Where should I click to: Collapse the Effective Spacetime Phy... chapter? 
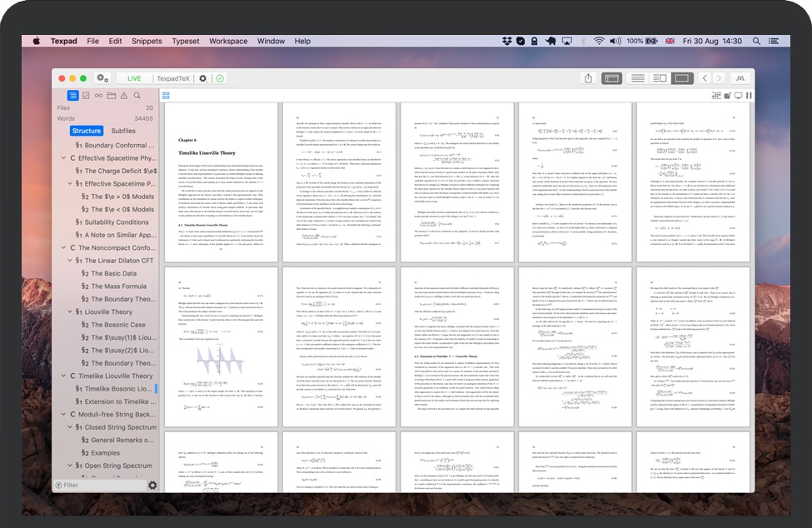pos(62,157)
